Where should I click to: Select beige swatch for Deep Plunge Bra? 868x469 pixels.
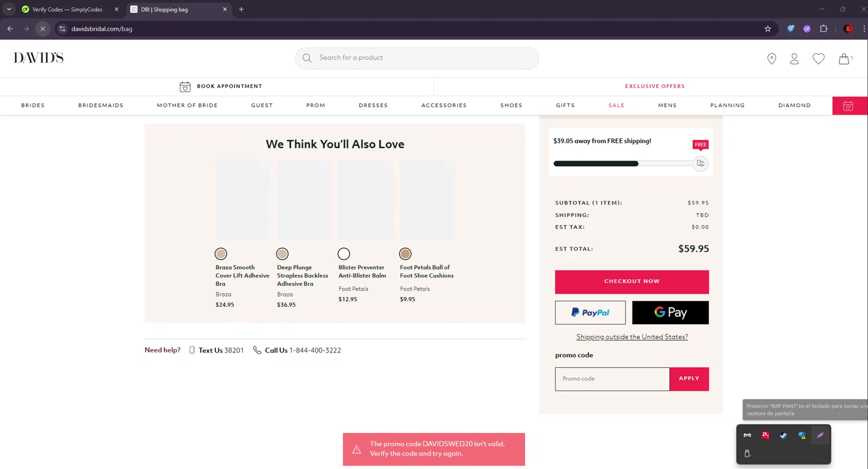pos(282,254)
